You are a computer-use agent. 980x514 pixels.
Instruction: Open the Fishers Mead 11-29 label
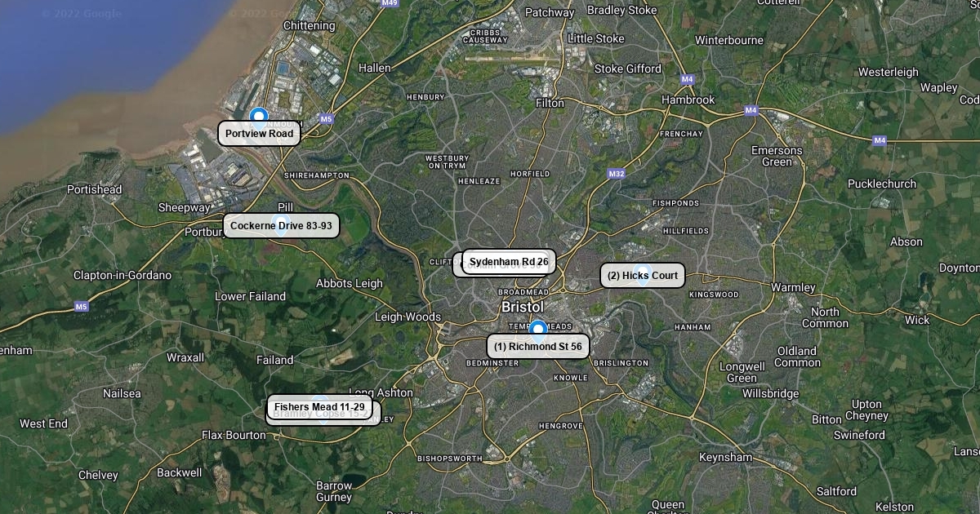tap(319, 407)
